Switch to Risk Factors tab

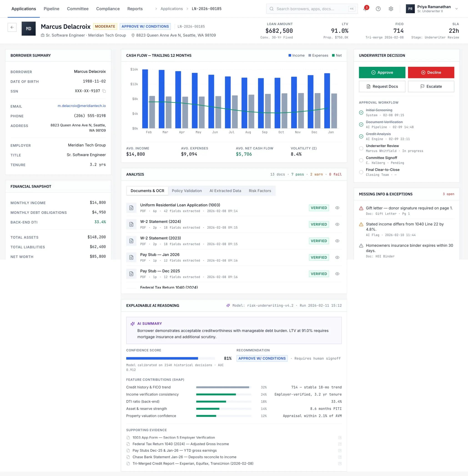260,191
